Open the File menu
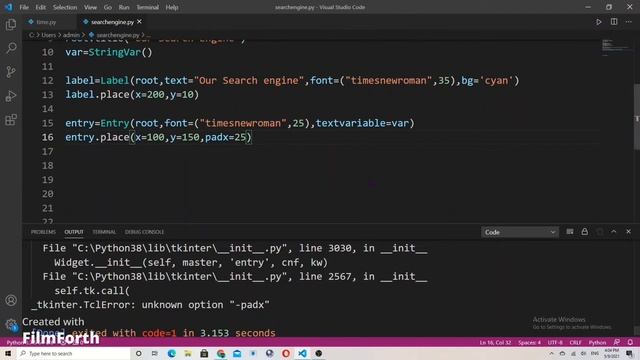640x360 pixels. (24, 7)
